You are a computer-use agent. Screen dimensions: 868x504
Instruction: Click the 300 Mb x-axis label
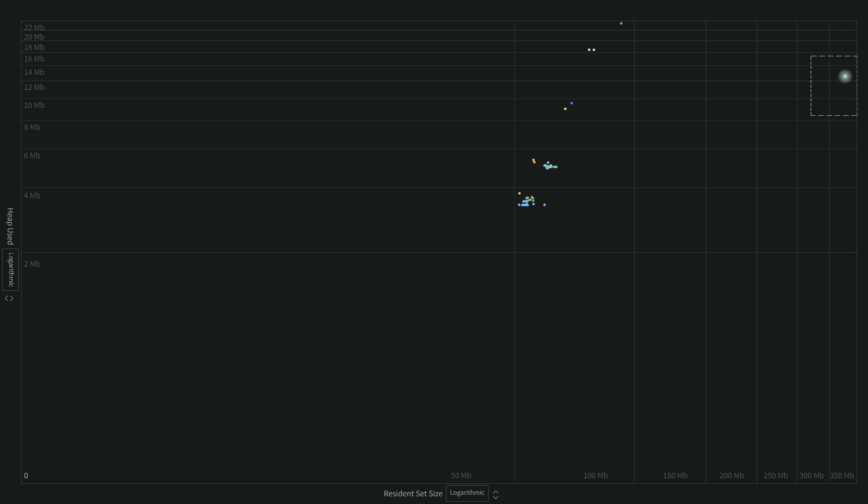[x=812, y=476]
